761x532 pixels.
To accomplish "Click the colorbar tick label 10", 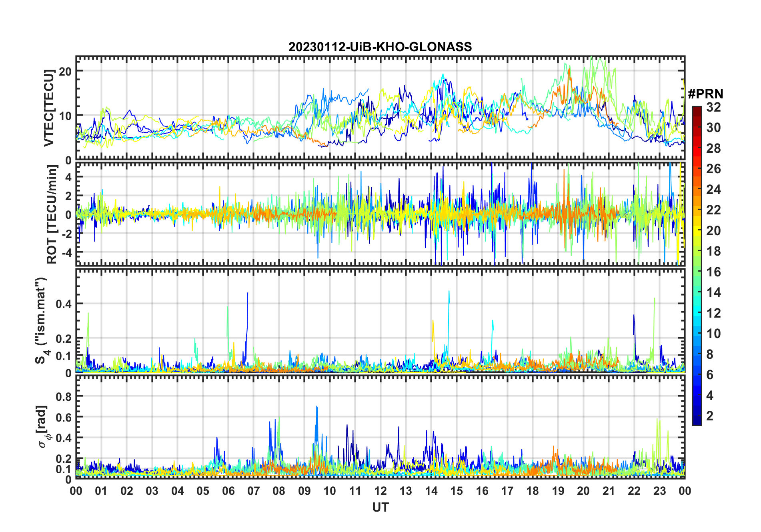I will (x=713, y=334).
